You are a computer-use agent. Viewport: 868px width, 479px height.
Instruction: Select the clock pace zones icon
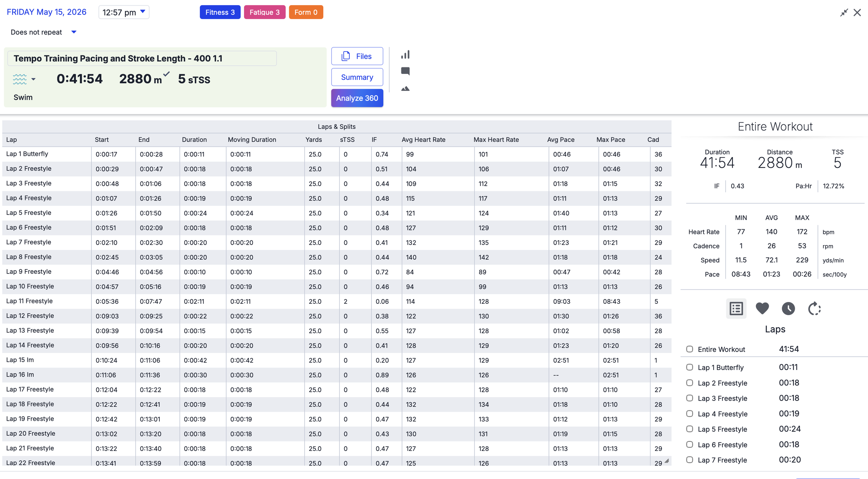point(788,308)
